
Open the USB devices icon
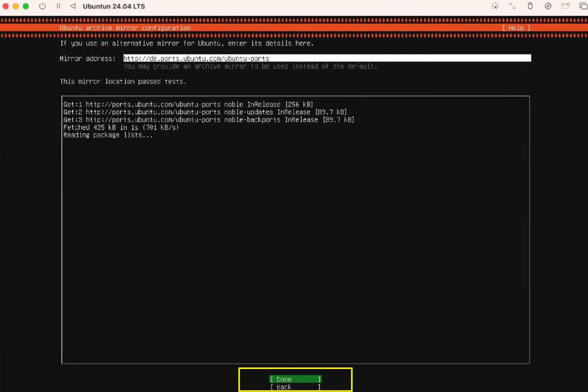[x=530, y=6]
